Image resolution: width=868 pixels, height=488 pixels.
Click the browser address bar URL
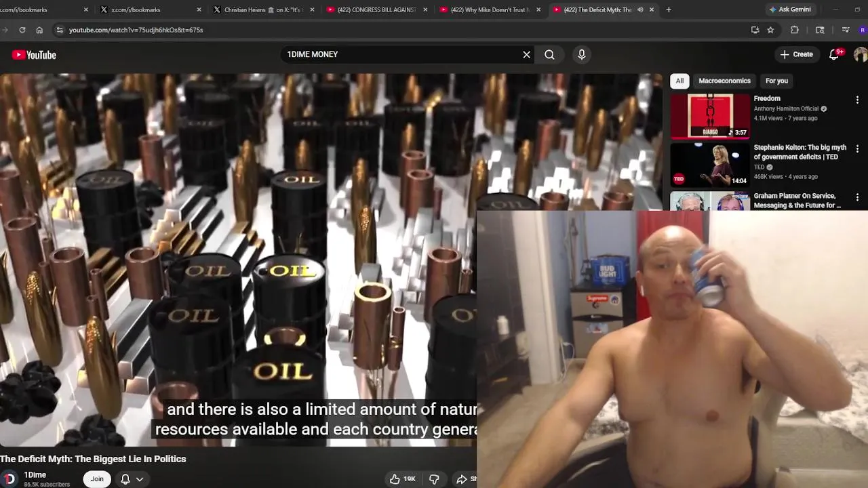pos(136,30)
